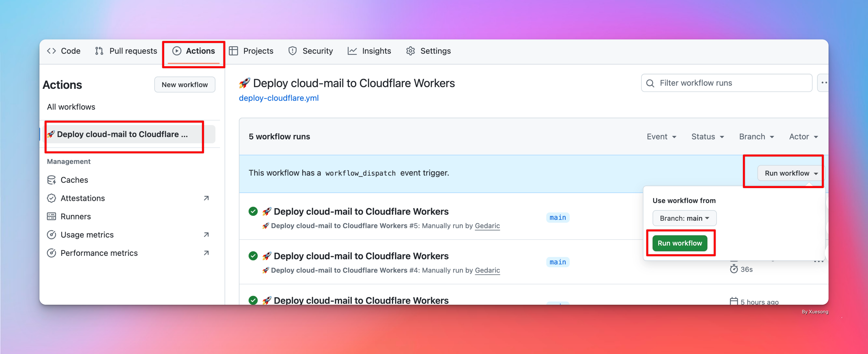Screen dimensions: 868x354
Task: Focus the Filter workflow runs field
Action: [727, 83]
